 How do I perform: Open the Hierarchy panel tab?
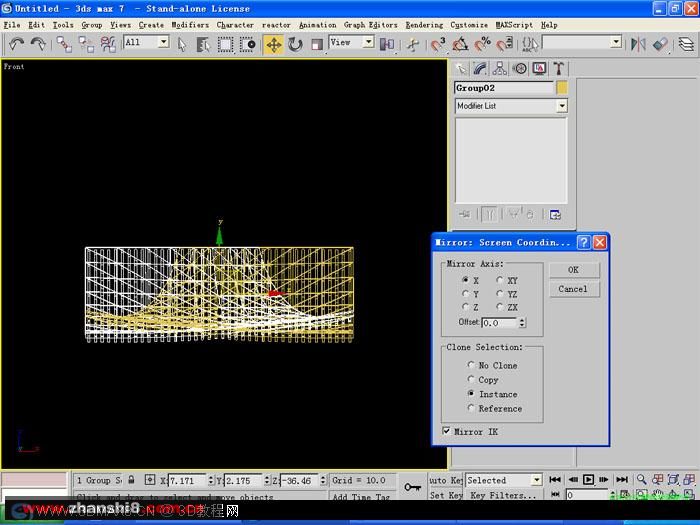point(500,68)
